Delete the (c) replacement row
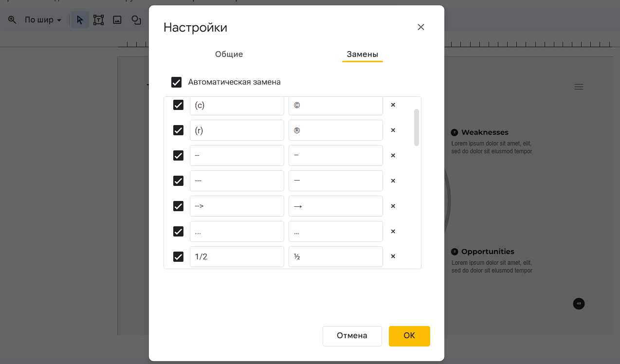Image resolution: width=620 pixels, height=364 pixels. (393, 105)
